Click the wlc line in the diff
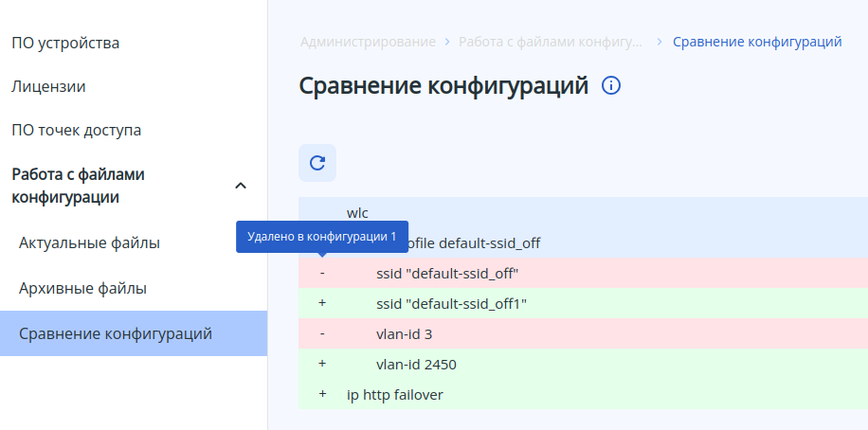 coord(358,212)
